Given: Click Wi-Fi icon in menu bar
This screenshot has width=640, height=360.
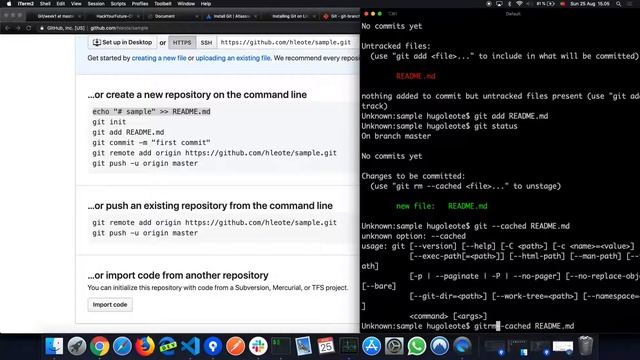Looking at the screenshot, I should click(519, 4).
